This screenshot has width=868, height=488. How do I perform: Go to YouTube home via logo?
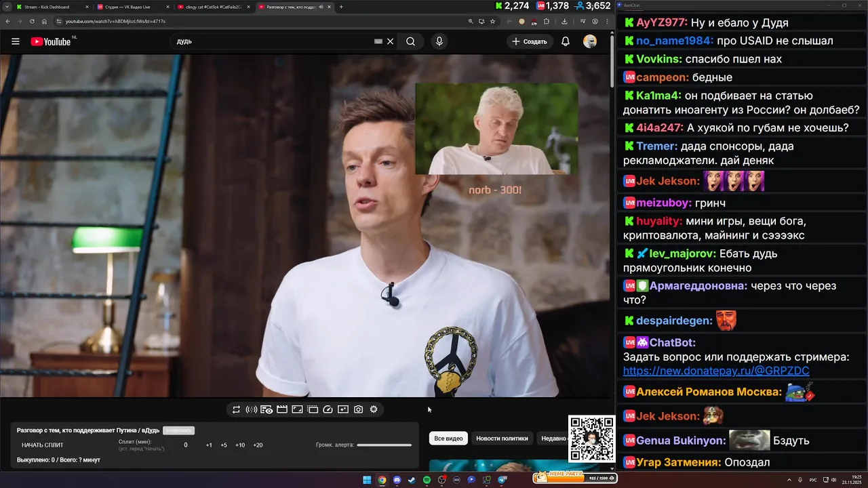click(51, 41)
